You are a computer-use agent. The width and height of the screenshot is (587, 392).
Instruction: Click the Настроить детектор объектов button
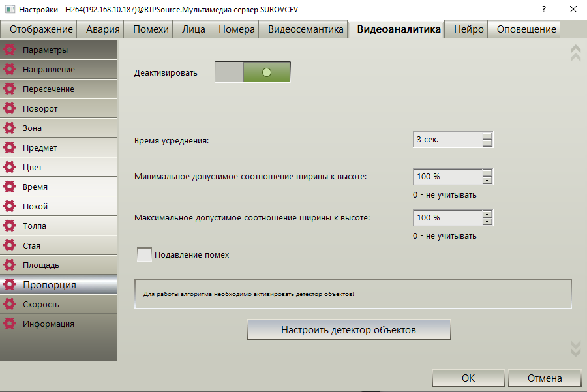tap(348, 330)
